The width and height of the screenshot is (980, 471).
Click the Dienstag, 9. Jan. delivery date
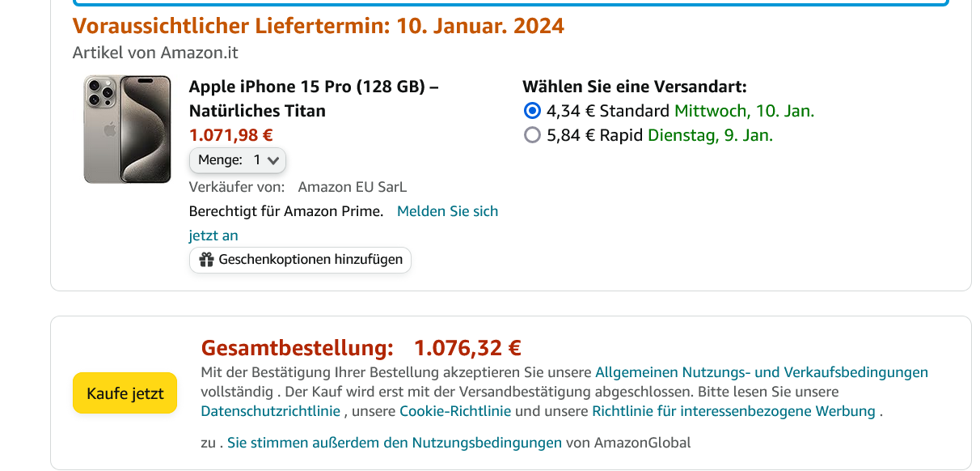point(710,135)
